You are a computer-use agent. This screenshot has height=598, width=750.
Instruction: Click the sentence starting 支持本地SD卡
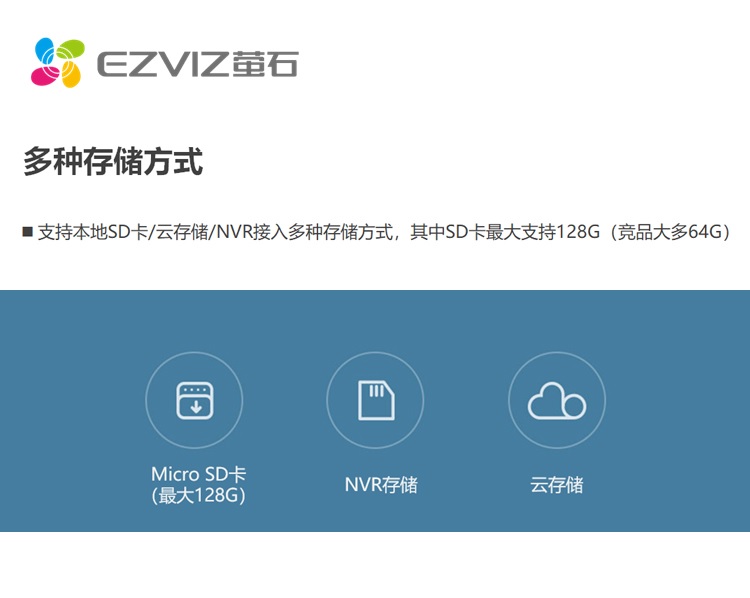[x=384, y=232]
